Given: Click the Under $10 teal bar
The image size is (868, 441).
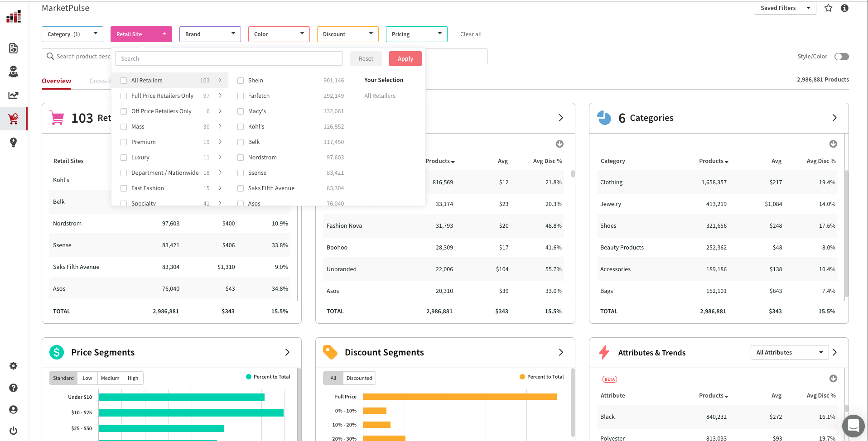Looking at the screenshot, I should (182, 397).
